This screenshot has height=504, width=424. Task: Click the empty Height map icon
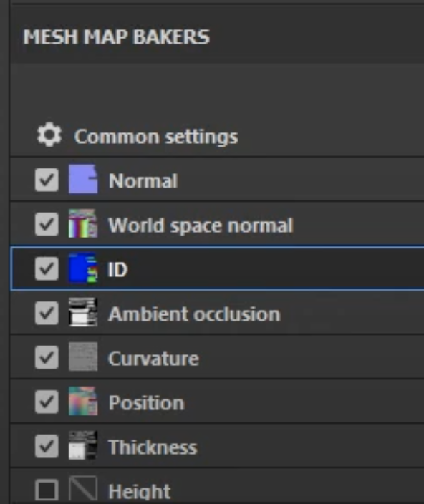(x=83, y=490)
